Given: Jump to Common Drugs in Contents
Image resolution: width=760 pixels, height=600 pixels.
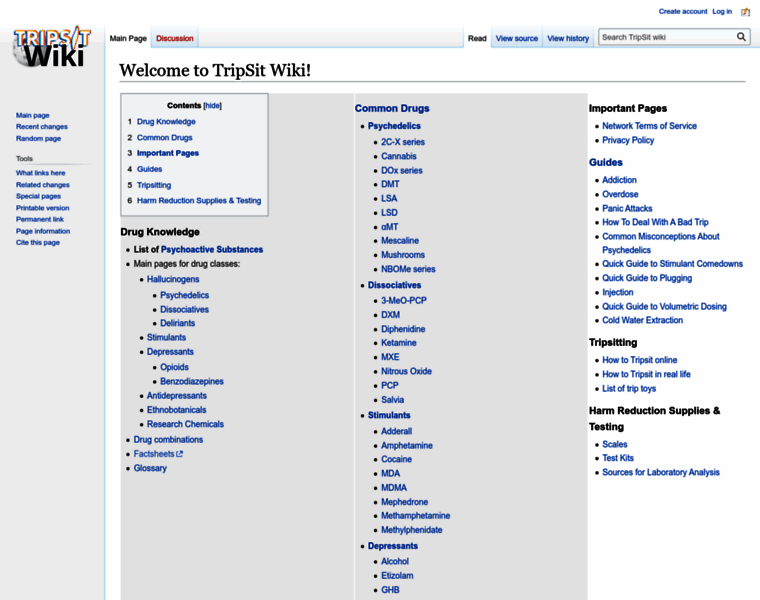Looking at the screenshot, I should point(164,138).
